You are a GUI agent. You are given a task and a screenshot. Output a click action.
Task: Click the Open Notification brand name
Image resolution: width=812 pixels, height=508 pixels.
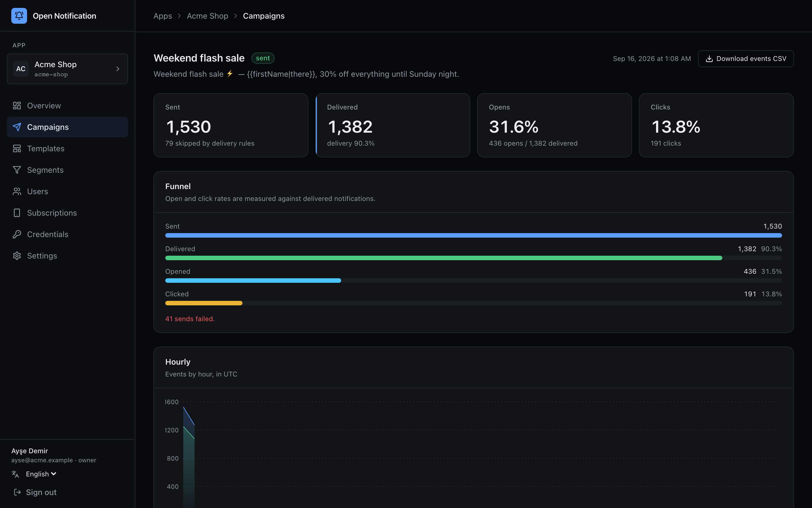[64, 16]
